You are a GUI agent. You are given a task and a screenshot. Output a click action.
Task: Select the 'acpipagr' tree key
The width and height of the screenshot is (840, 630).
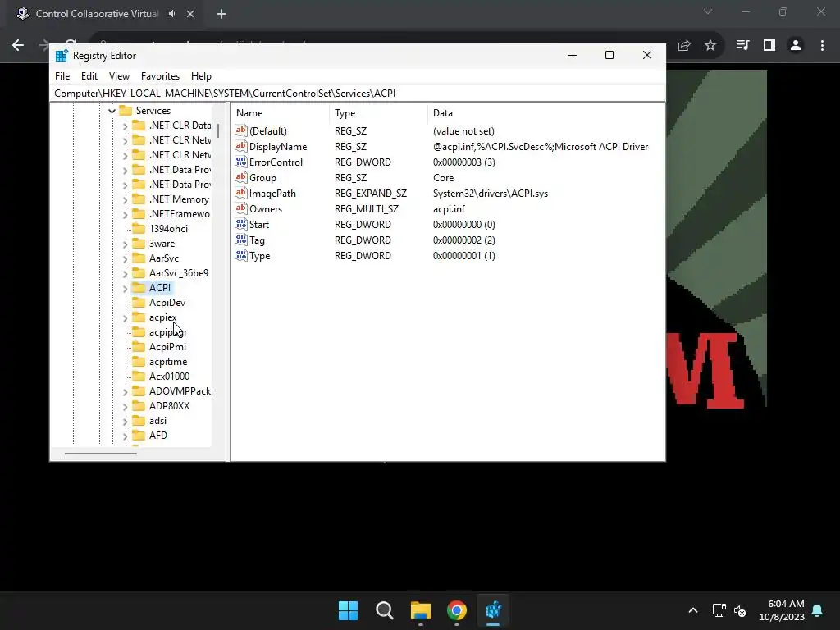click(x=168, y=332)
